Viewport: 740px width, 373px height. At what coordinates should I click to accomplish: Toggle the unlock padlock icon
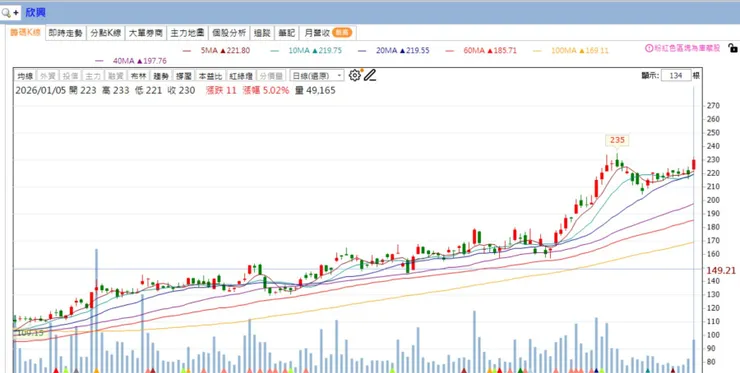tap(732, 48)
